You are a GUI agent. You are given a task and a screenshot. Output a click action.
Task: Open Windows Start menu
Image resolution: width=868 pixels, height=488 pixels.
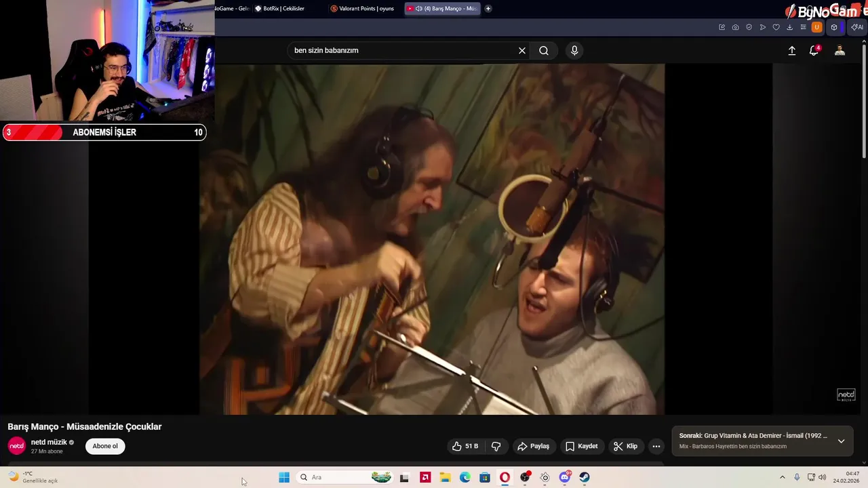point(284,477)
